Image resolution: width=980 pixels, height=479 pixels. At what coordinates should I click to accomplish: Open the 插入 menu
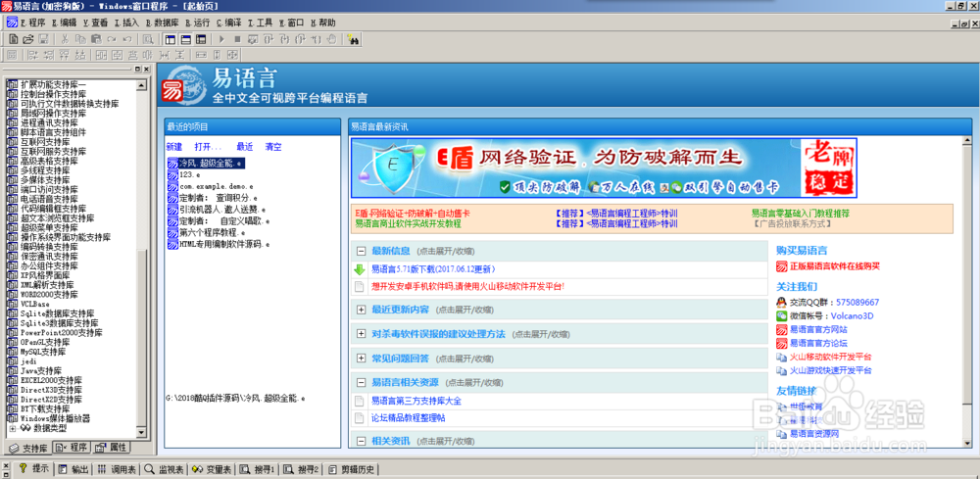tap(126, 23)
